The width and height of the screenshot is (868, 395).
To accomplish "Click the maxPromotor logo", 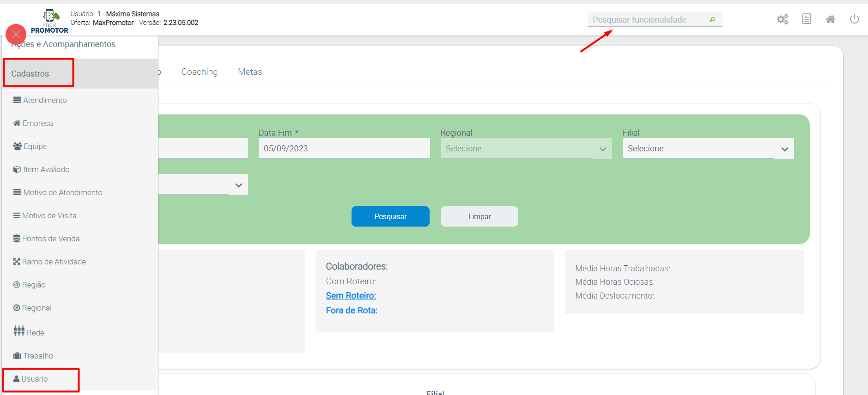I will coord(50,21).
